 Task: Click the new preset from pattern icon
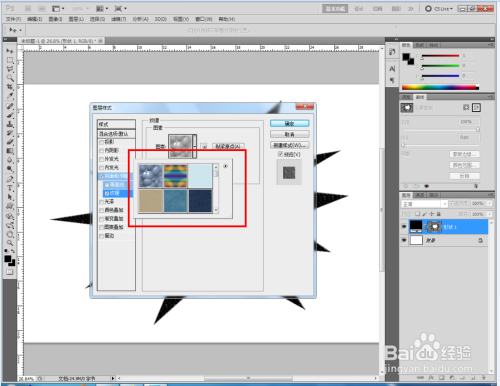pyautogui.click(x=204, y=146)
